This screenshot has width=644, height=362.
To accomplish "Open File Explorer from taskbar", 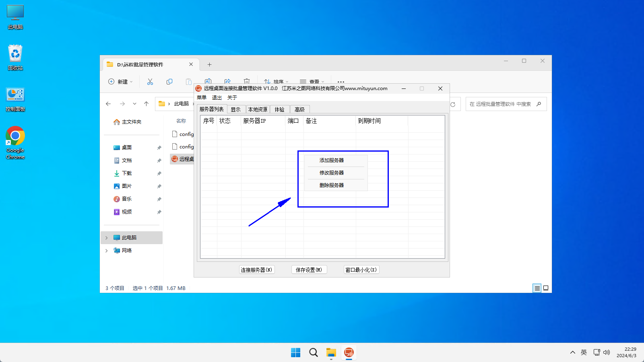I will click(x=331, y=353).
